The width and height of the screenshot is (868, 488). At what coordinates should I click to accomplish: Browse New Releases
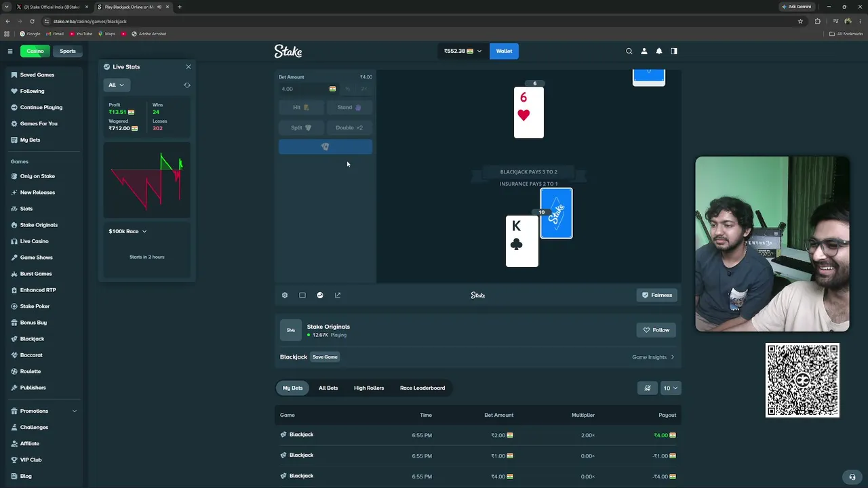(x=42, y=192)
